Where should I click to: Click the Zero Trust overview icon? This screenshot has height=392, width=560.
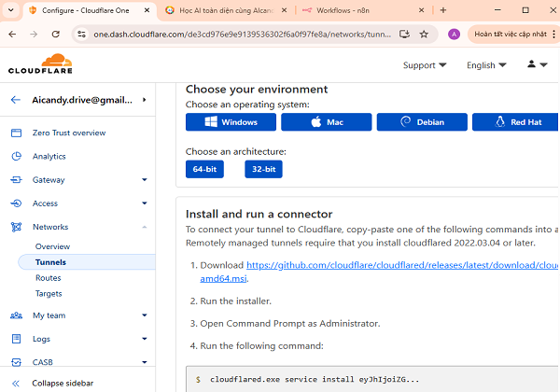pyautogui.click(x=16, y=133)
